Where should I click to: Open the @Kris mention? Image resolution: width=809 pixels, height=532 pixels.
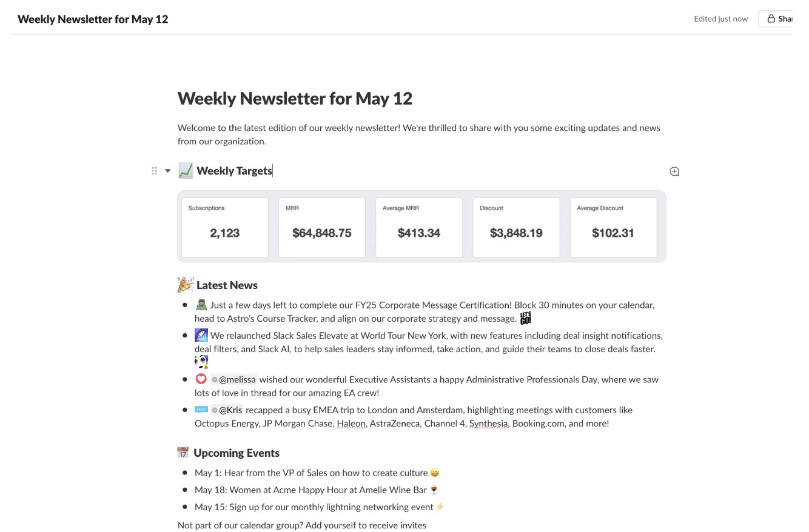click(x=230, y=410)
